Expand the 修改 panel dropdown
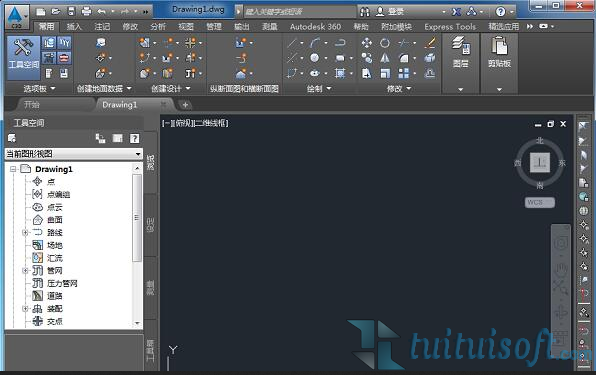596x375 pixels. pos(399,89)
